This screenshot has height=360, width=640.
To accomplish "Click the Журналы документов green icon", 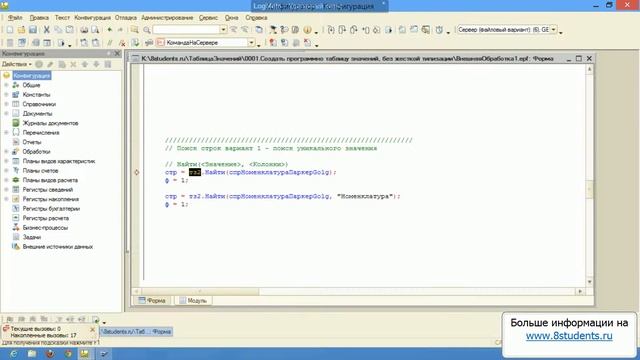I will [x=16, y=123].
